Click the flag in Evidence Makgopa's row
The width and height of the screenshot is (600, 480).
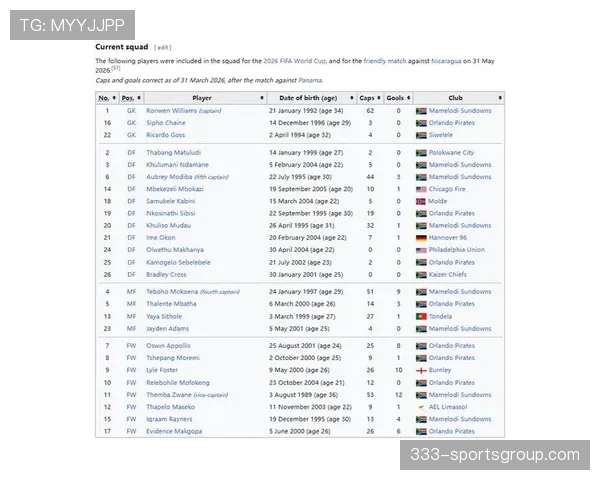tap(421, 431)
